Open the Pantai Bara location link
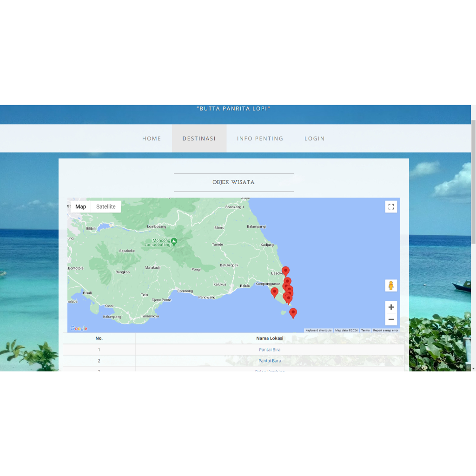Viewport: 476px width, 476px height. pyautogui.click(x=270, y=360)
